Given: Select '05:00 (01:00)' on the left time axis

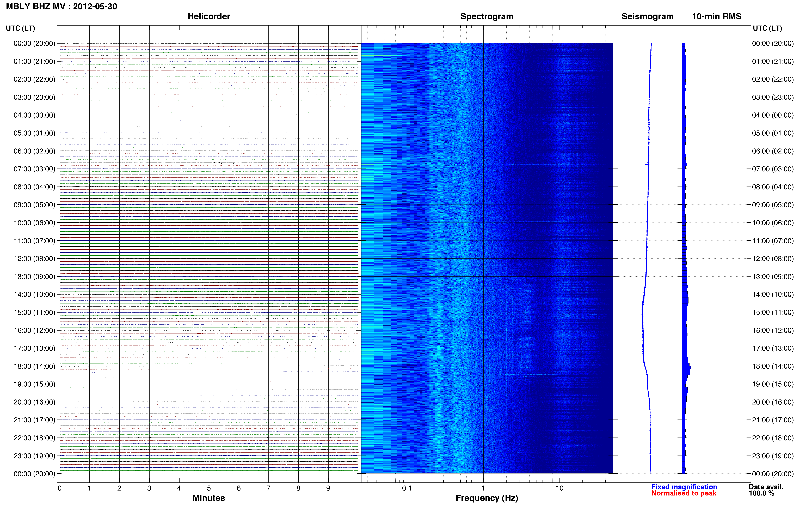Looking at the screenshot, I should point(34,133).
